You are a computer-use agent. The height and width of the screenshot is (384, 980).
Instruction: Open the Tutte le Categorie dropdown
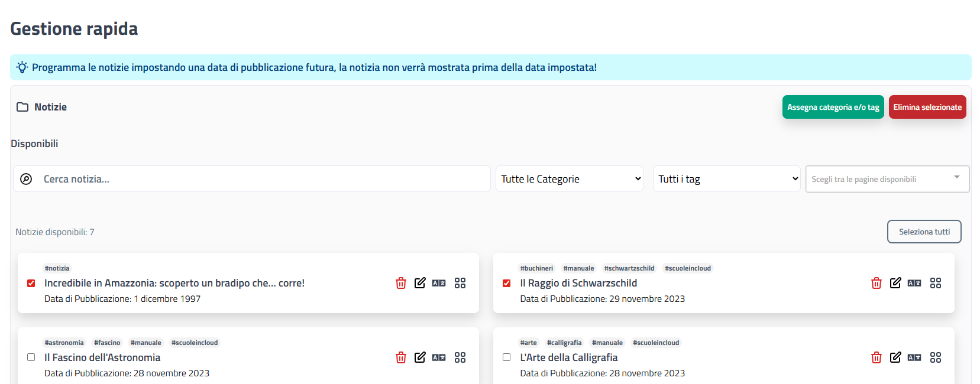[x=570, y=179]
